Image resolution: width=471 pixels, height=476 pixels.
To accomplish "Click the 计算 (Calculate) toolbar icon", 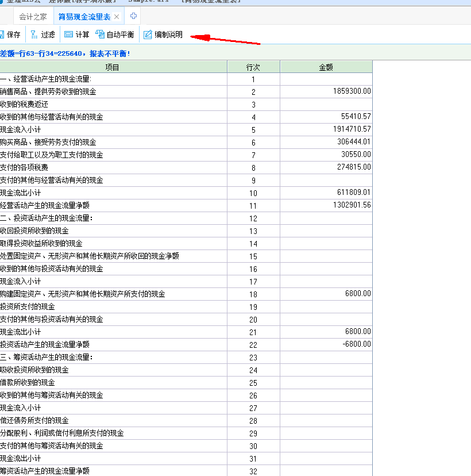I will 76,34.
